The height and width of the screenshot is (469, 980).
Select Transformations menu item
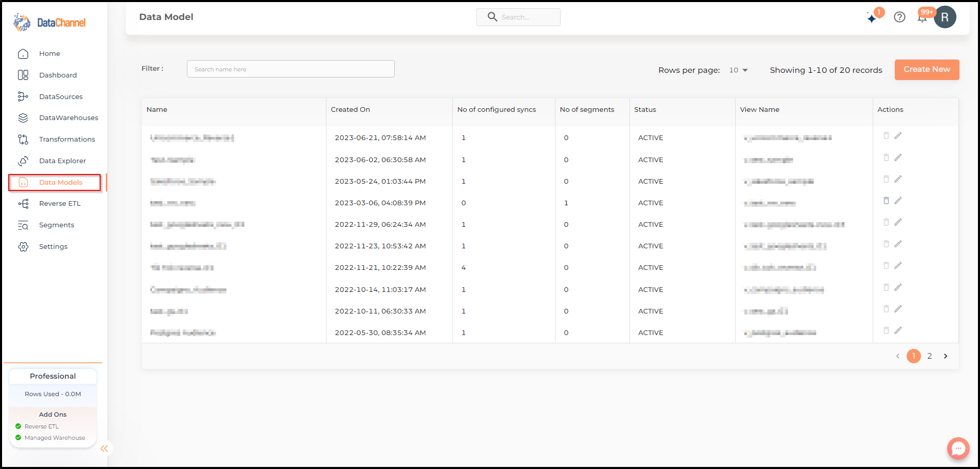67,140
